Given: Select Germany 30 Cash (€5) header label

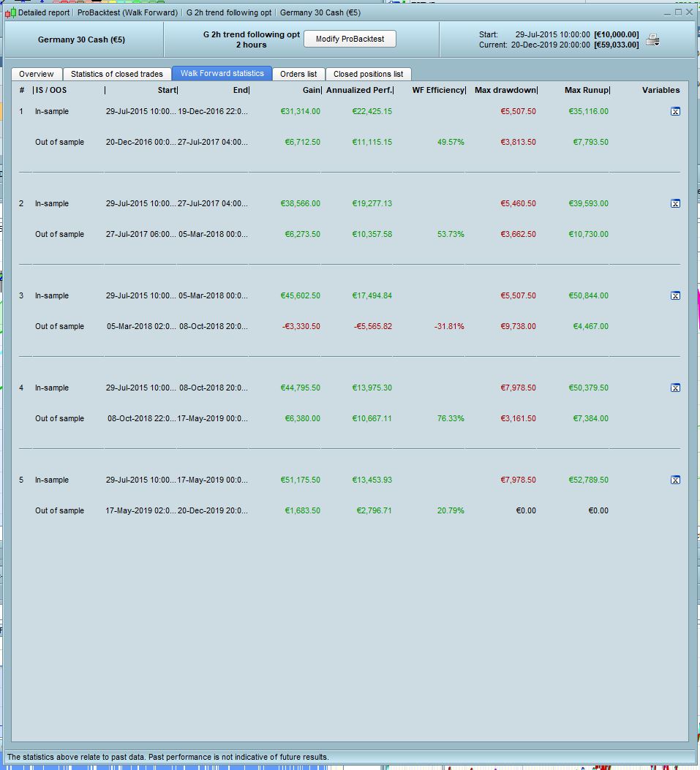Looking at the screenshot, I should coord(81,39).
